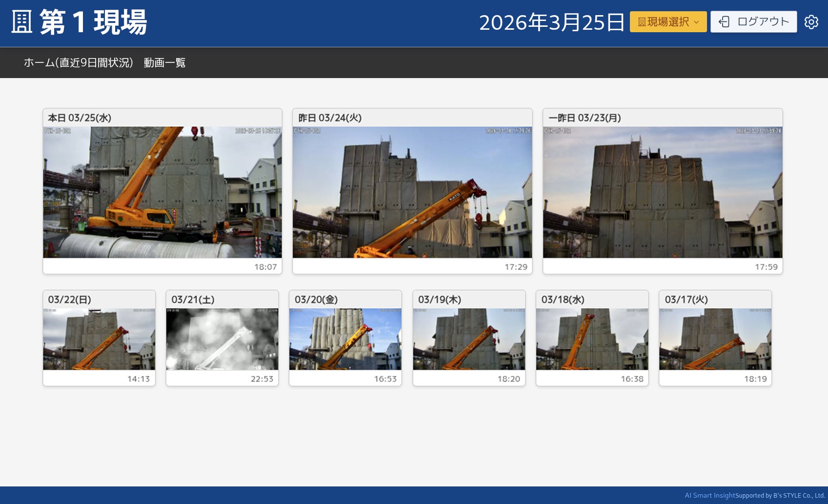The image size is (828, 504).
Task: Click the 本日 03/25(水) card header
Action: coord(162,118)
